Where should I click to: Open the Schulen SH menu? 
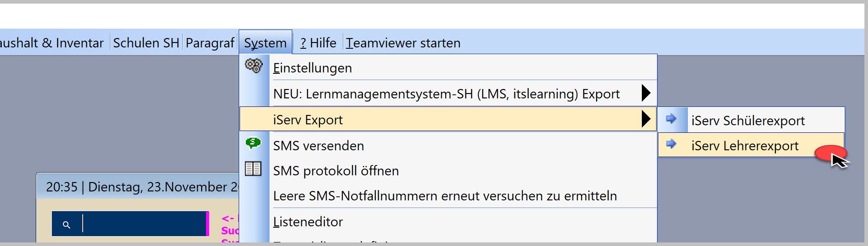click(146, 43)
